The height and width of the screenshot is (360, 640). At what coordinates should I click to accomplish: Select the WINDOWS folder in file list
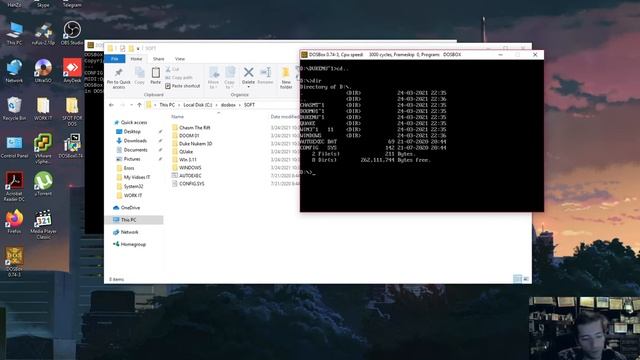(x=190, y=168)
